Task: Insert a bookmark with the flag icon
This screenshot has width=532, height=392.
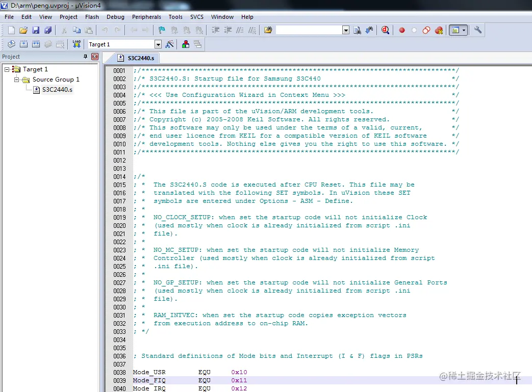Action: (x=162, y=30)
